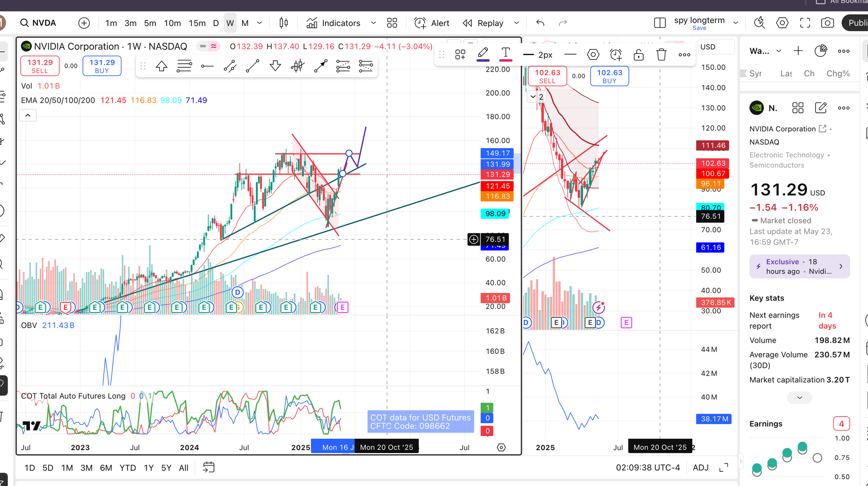The height and width of the screenshot is (486, 868).
Task: Open the chart layout grid selector
Action: tap(392, 23)
